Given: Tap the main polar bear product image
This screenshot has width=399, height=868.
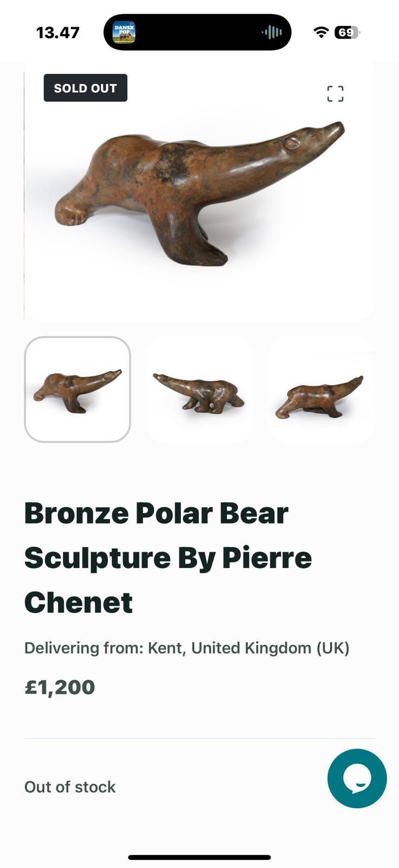Looking at the screenshot, I should (200, 191).
